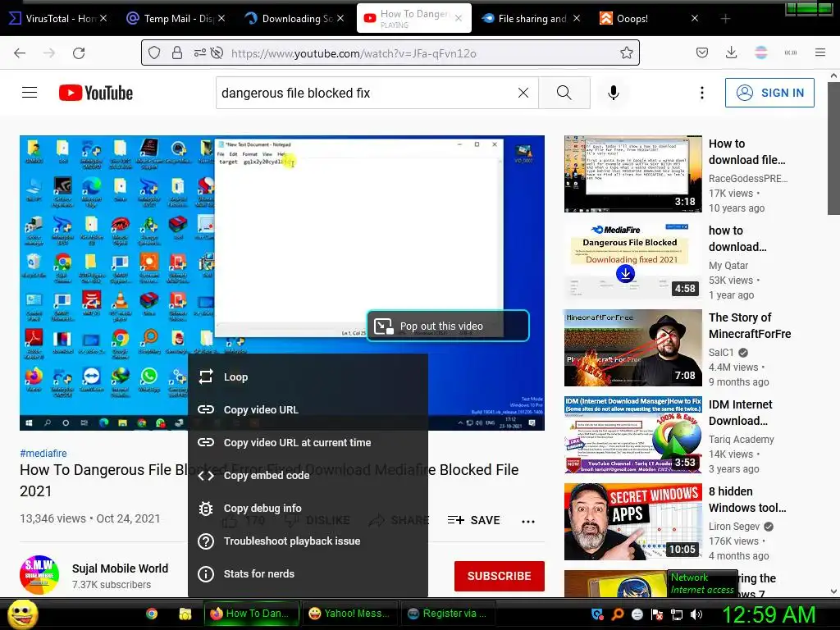This screenshot has height=630, width=840.
Task: Open the '8 hidden Windows tool' video title
Action: 747,500
